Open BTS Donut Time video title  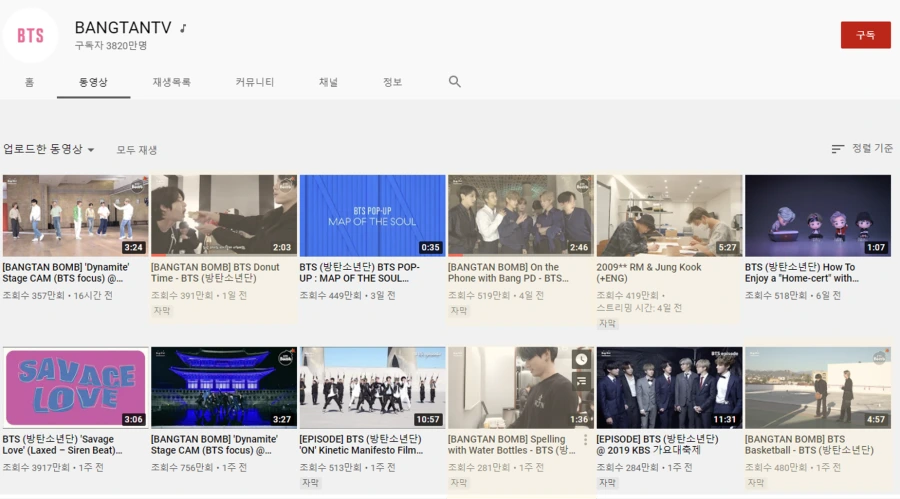click(x=215, y=273)
